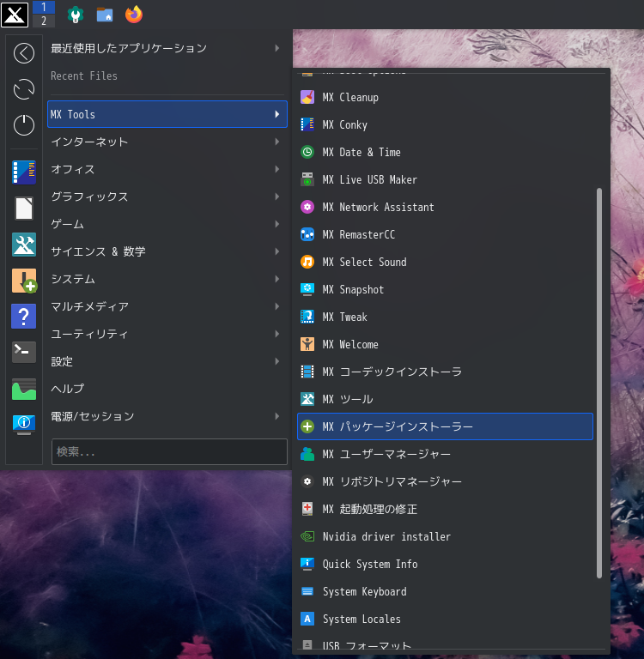Launch MX コーデックインストーラ
Image resolution: width=644 pixels, height=659 pixels.
point(445,372)
